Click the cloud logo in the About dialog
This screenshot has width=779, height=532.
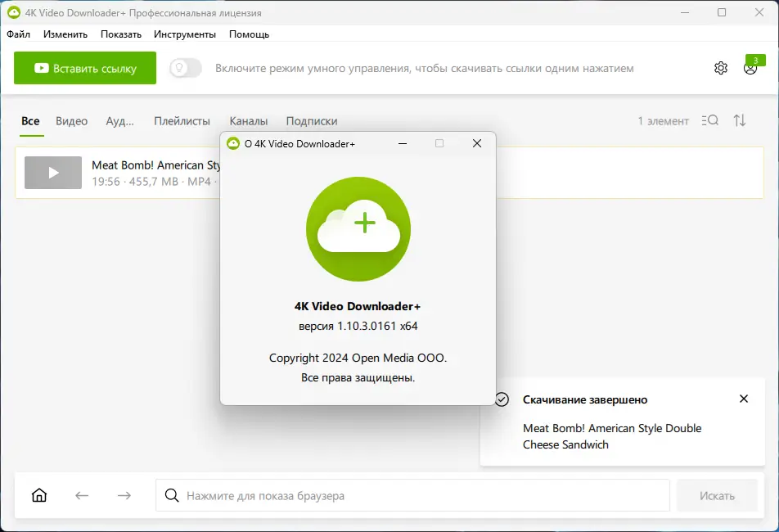pos(358,229)
